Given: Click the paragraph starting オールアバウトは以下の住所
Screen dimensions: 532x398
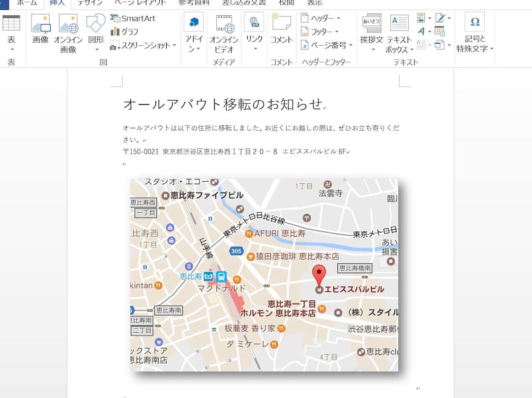Looking at the screenshot, I should (x=261, y=133).
